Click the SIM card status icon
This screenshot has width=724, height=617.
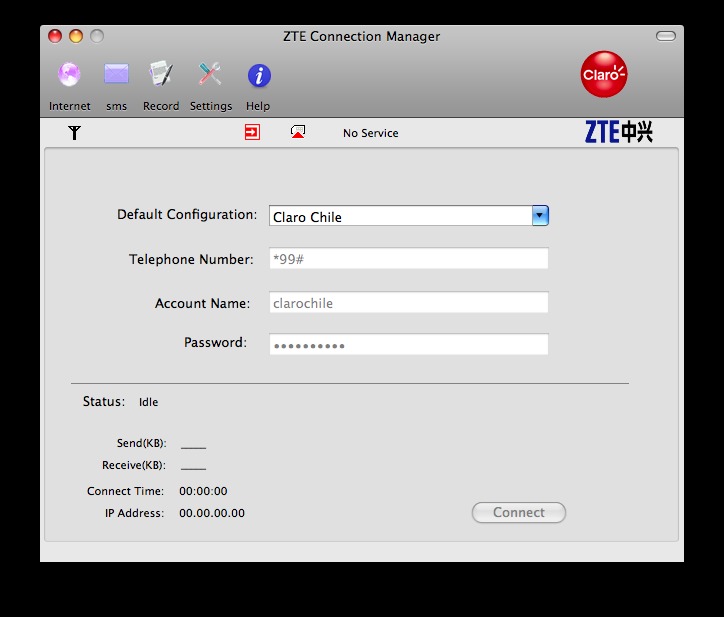pos(298,132)
